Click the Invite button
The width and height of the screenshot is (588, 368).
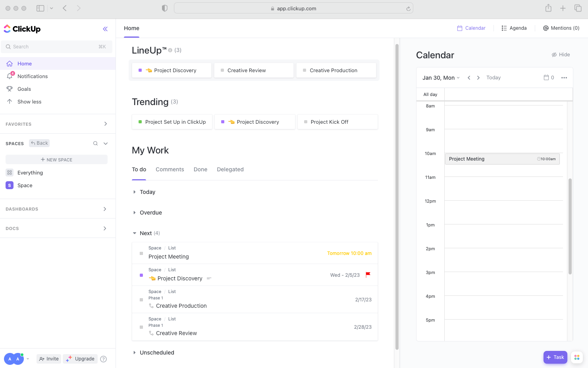pyautogui.click(x=48, y=358)
